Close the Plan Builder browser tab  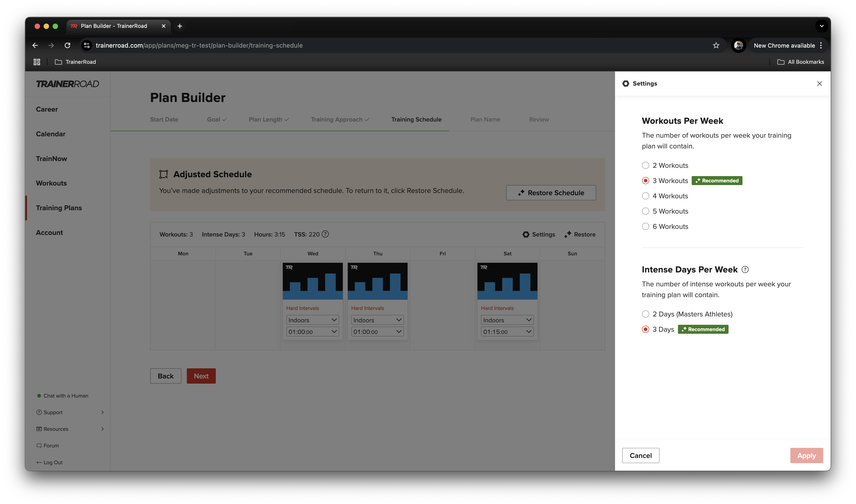(163, 26)
